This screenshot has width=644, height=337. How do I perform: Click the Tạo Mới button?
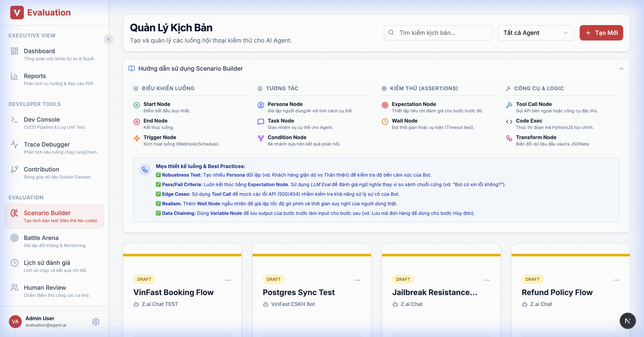601,33
